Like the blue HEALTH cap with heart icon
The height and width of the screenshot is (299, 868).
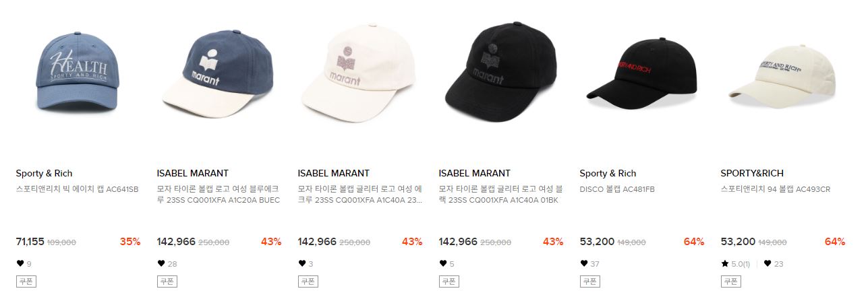20,263
